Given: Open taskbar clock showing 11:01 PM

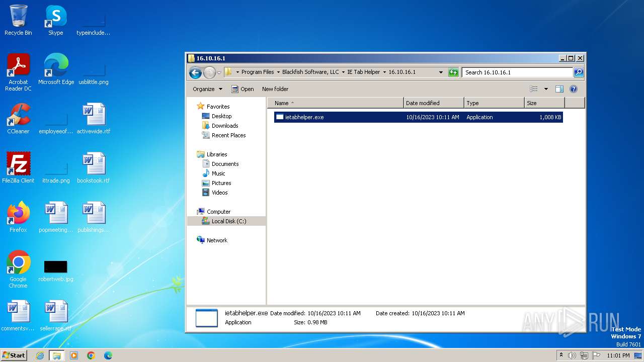Looking at the screenshot, I should (618, 355).
